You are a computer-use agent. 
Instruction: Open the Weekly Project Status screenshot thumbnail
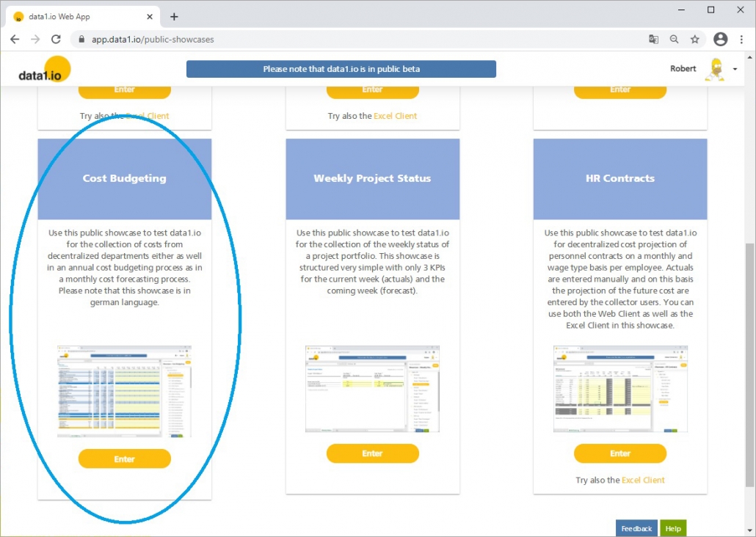[372, 389]
